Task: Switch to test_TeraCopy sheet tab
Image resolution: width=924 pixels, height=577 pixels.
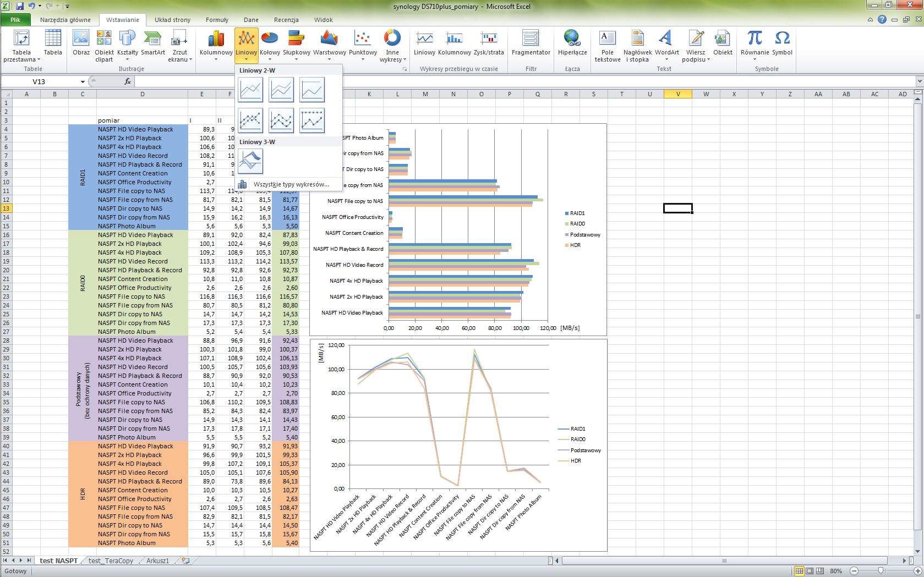Action: (x=111, y=561)
